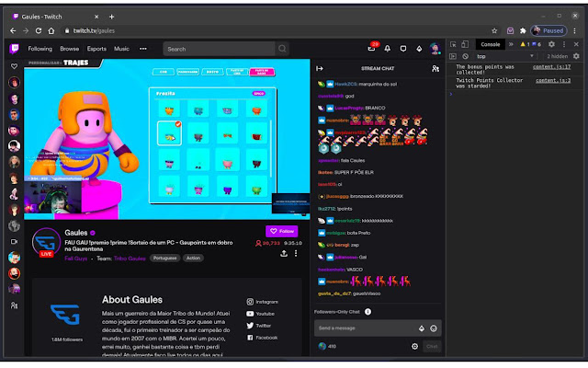This screenshot has height=368, width=588.
Task: Open the notifications bell
Action: tap(388, 49)
